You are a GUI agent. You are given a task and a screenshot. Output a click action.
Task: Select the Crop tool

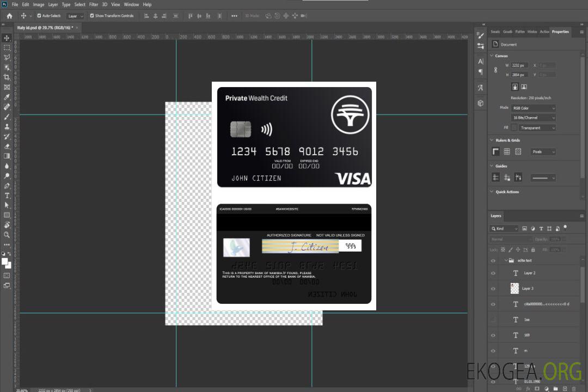click(x=7, y=77)
